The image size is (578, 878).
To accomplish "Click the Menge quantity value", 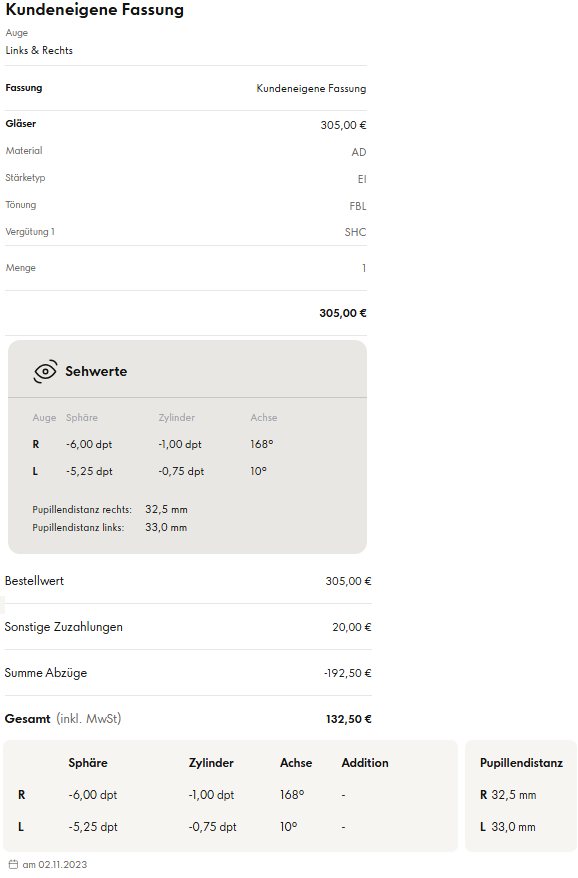I will [364, 268].
